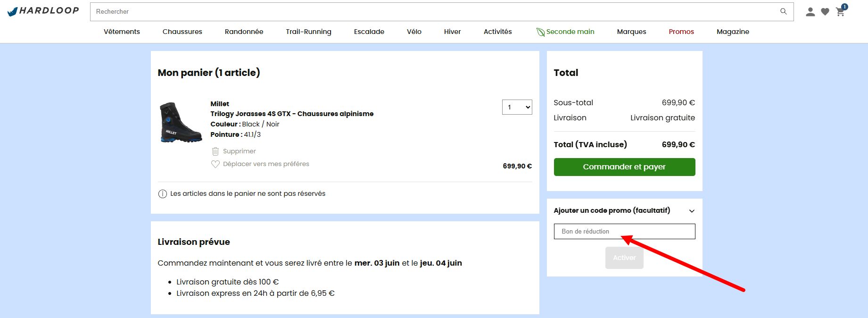Screen dimensions: 868x318
Task: Open the wishlist heart icon in header
Action: pyautogui.click(x=825, y=12)
